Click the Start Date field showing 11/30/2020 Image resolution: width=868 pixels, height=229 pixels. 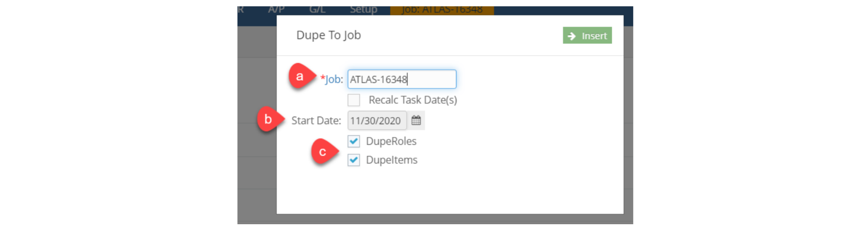(377, 120)
